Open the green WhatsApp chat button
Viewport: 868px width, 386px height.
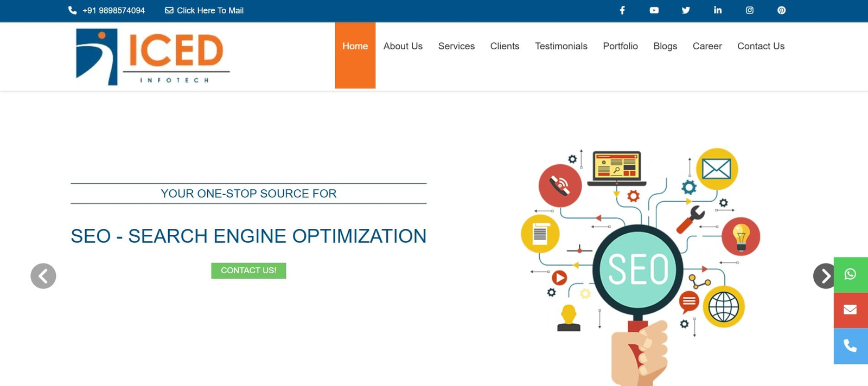coord(850,274)
